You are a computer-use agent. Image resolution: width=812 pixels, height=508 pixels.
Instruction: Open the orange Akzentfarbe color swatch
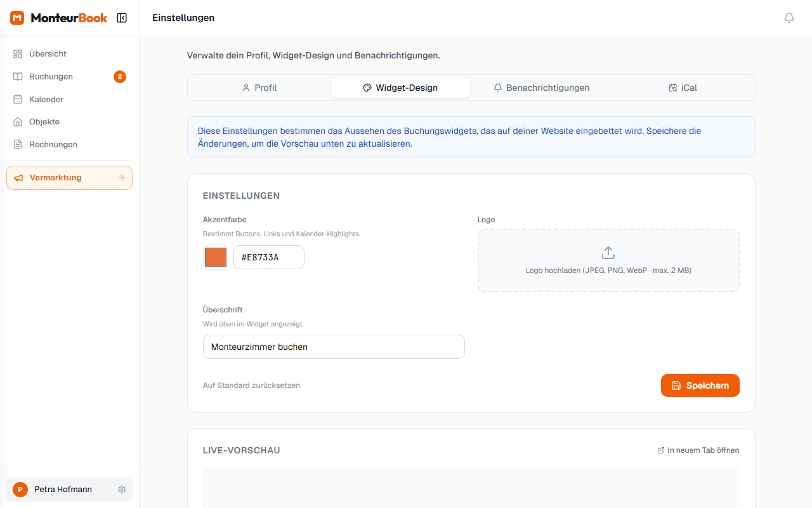pyautogui.click(x=216, y=257)
